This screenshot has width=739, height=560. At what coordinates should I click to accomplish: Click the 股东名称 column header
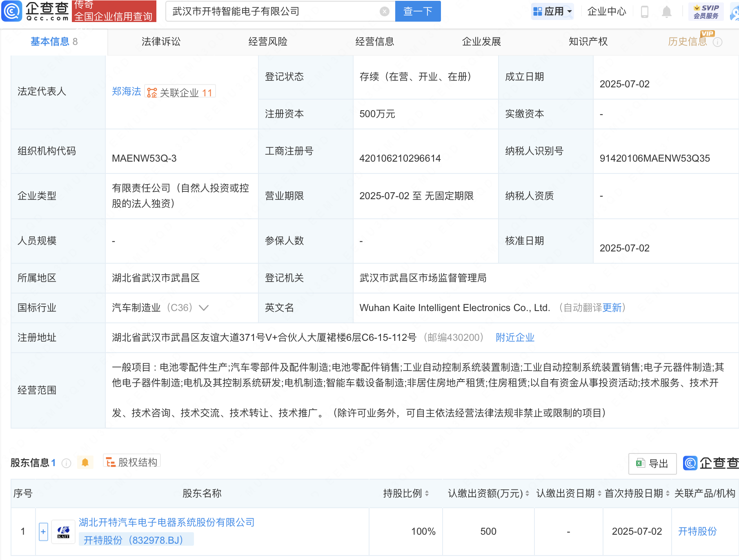[x=202, y=493]
